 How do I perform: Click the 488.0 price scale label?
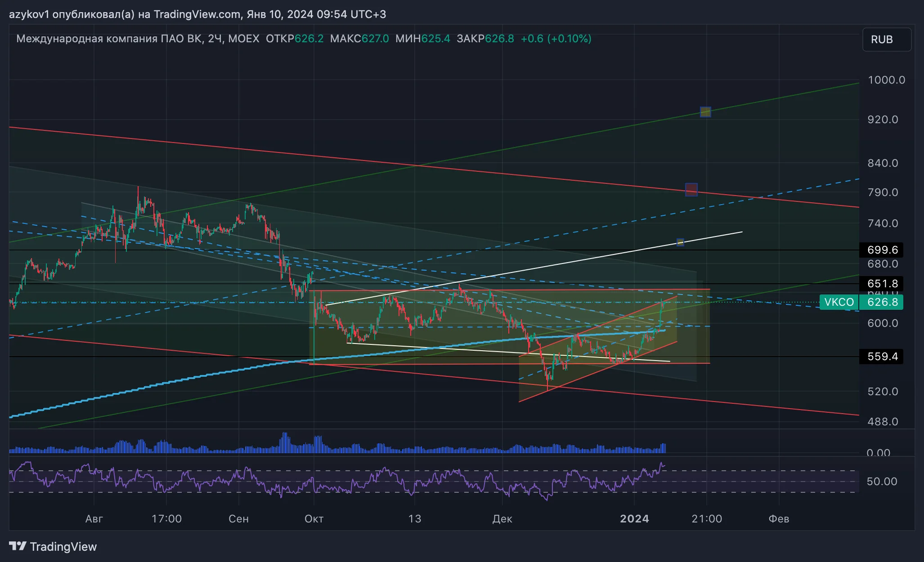[883, 422]
